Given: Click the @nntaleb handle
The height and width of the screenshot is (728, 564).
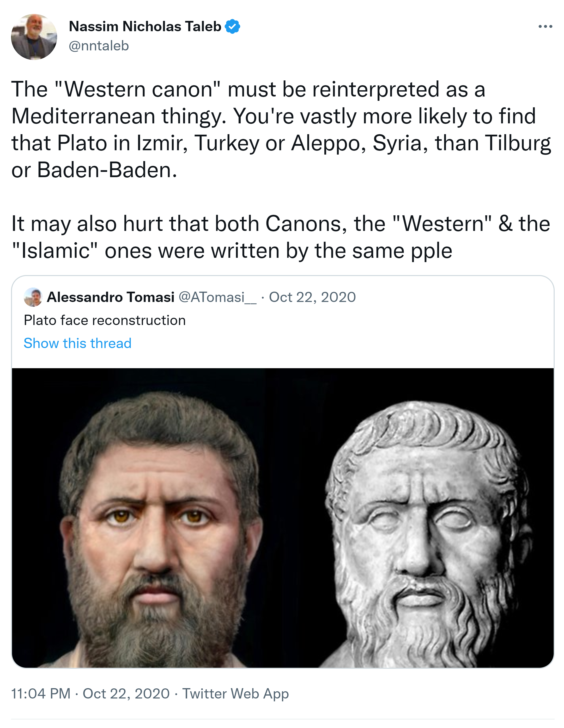Looking at the screenshot, I should point(99,46).
